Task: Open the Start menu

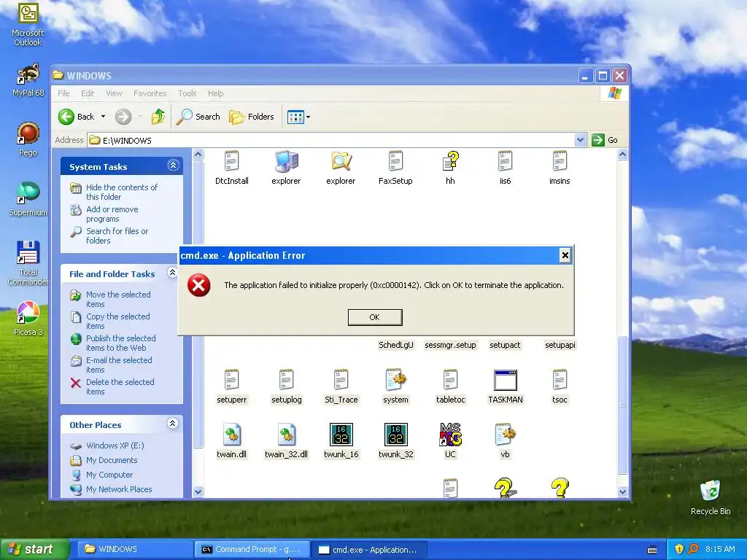Action: click(34, 550)
